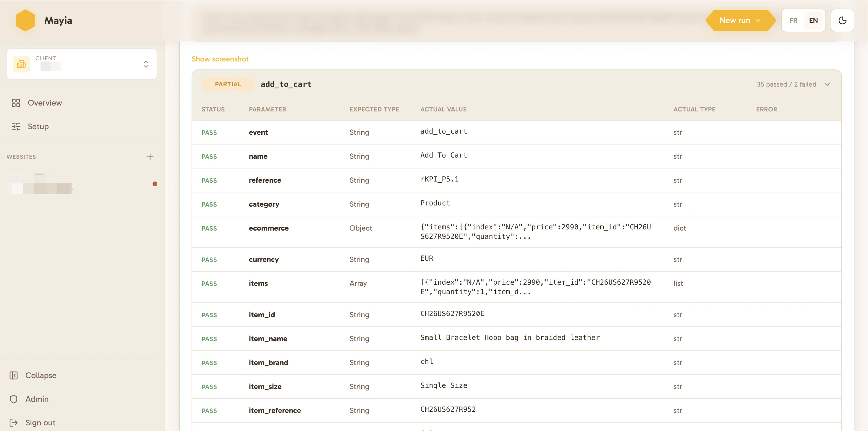
Task: Collapse the add_to_cart event panel chevron
Action: (x=827, y=84)
